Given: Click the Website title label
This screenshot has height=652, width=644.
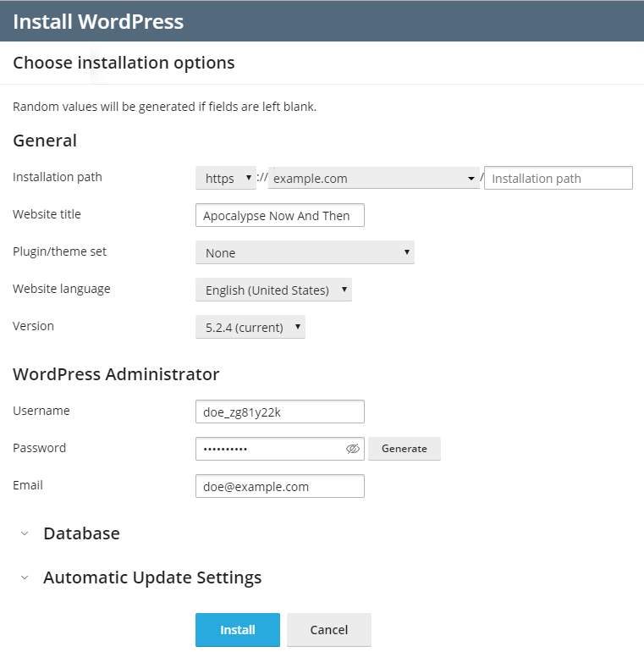Looking at the screenshot, I should click(47, 214).
